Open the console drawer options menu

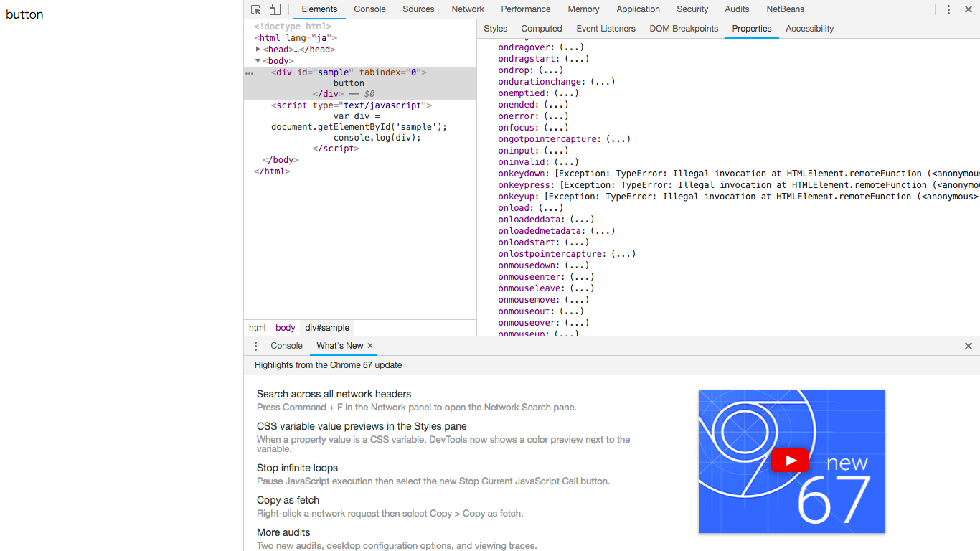tap(255, 346)
